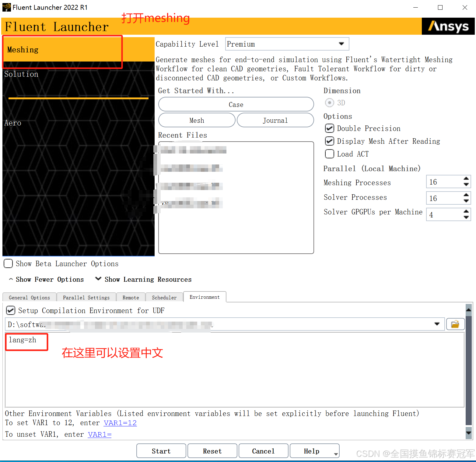Toggle Setup Compilation Environment for UDF
This screenshot has height=462, width=476.
tap(11, 310)
